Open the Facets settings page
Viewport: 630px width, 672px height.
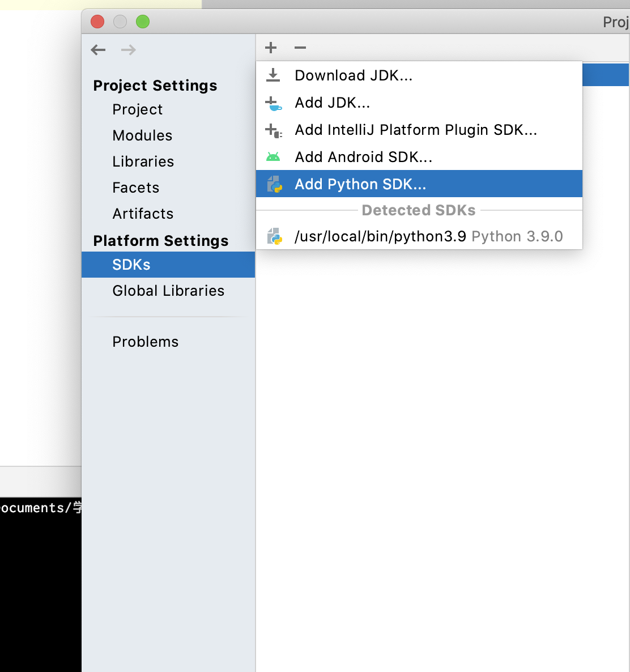tap(136, 188)
